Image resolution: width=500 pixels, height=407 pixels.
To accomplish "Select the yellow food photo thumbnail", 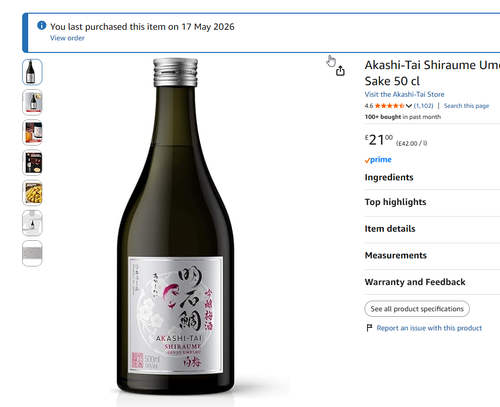I will coord(32,193).
